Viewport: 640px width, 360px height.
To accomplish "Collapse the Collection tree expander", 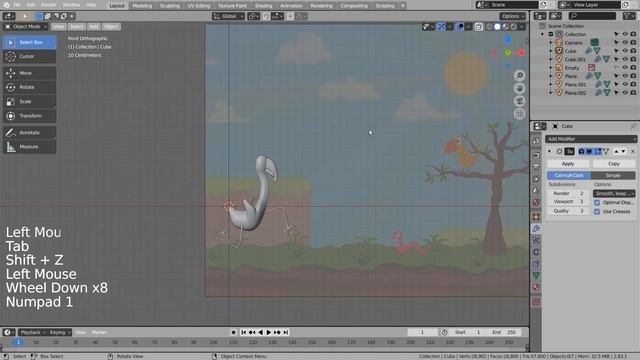I will click(542, 34).
